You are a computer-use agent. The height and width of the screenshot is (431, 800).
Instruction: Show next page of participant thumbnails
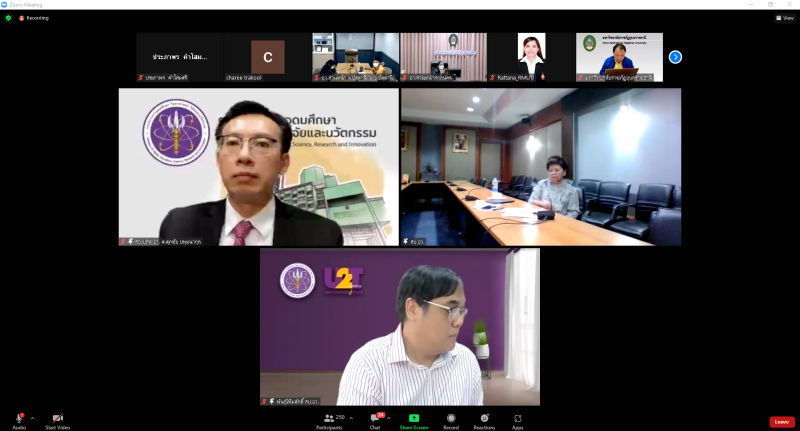pos(675,57)
